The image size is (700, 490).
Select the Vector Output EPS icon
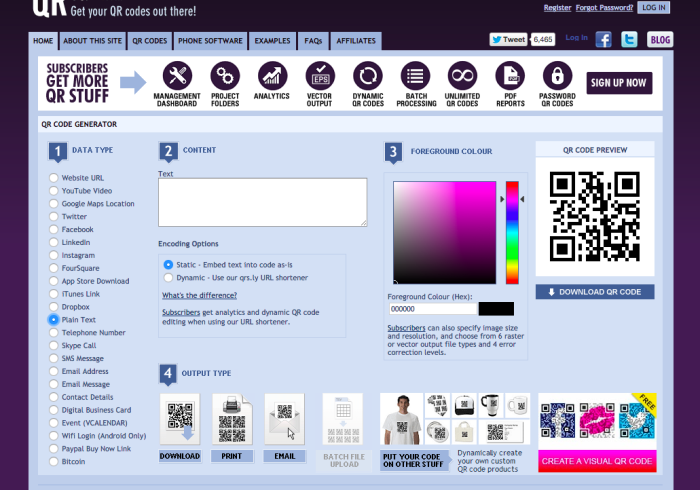click(320, 76)
